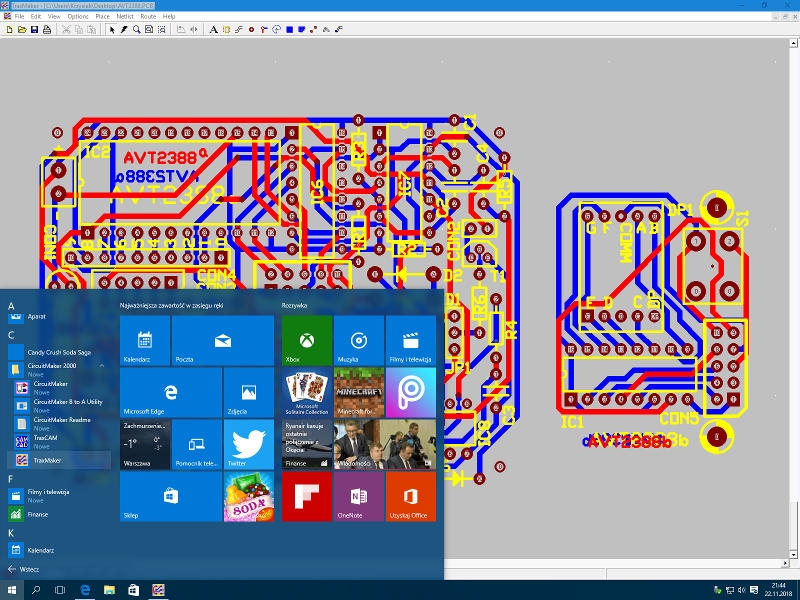Open the Place menu

[103, 16]
